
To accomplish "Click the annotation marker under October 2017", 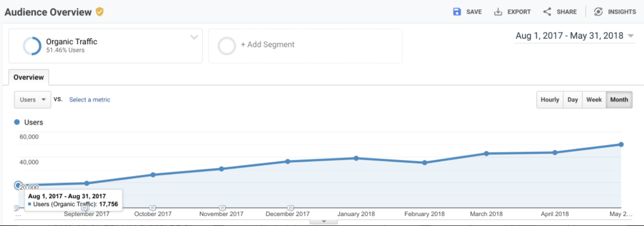I will tap(153, 208).
